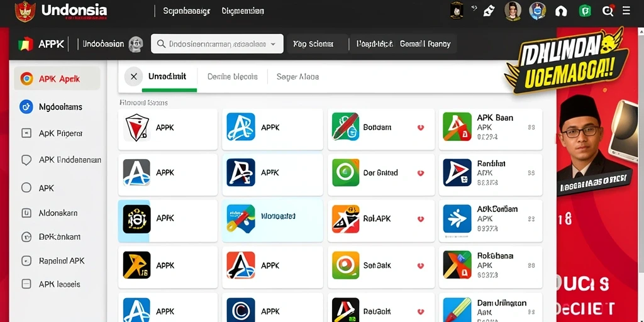644x322 pixels.
Task: Click the black icon with yellow arrow
Action: [136, 265]
